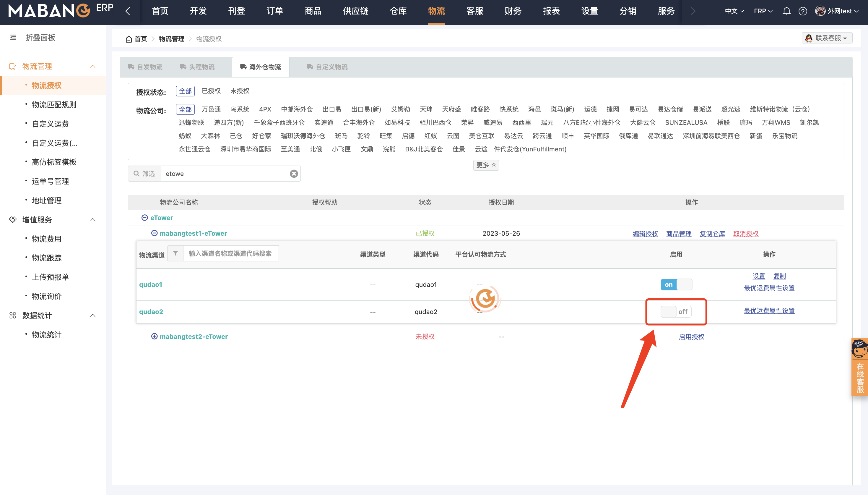
Task: Click the MABANG ERP logo
Action: 61,11
